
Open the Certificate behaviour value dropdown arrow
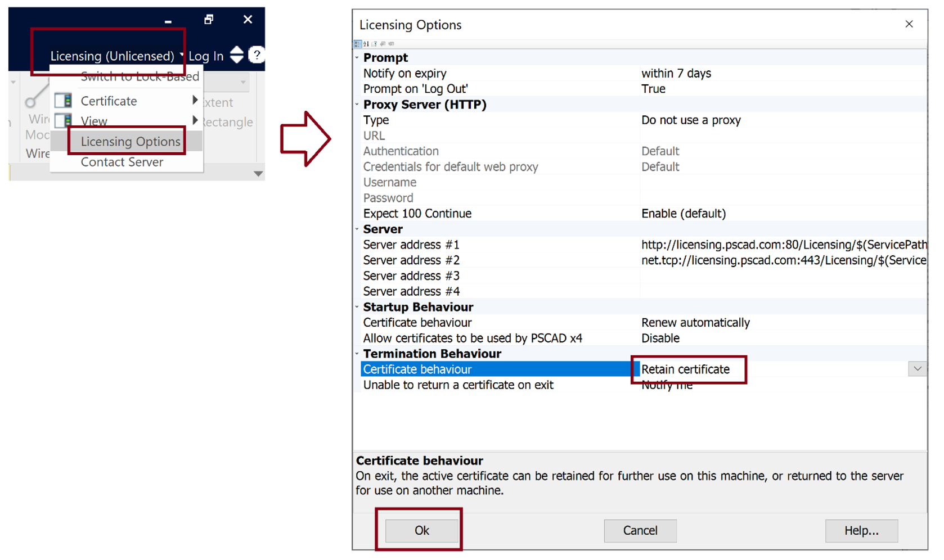tap(918, 368)
